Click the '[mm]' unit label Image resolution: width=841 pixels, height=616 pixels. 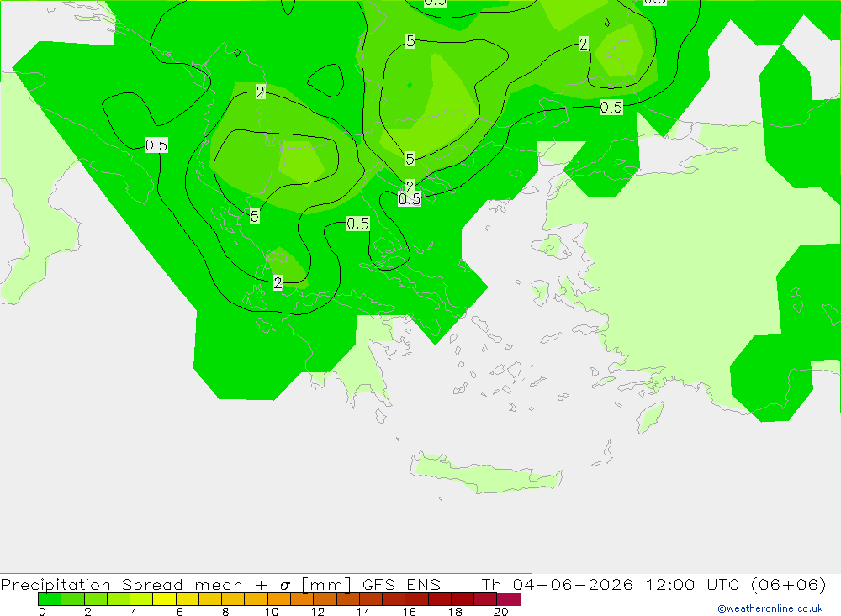pos(326,584)
